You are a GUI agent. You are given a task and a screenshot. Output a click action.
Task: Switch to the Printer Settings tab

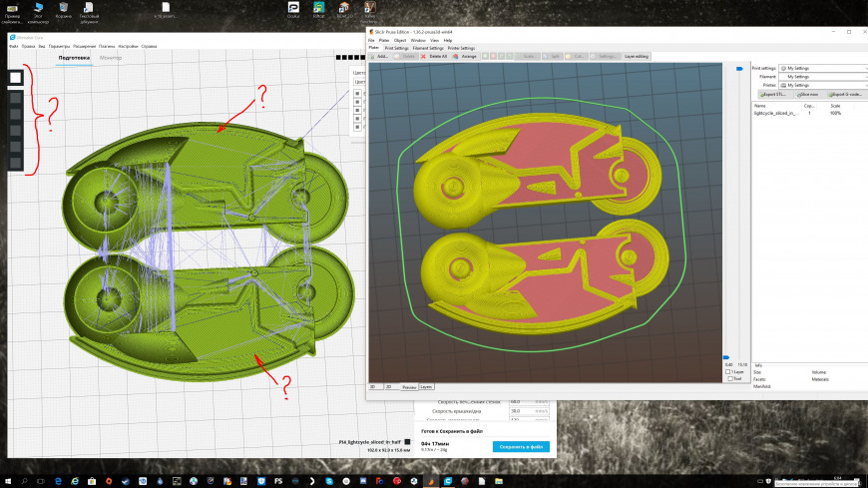click(461, 48)
